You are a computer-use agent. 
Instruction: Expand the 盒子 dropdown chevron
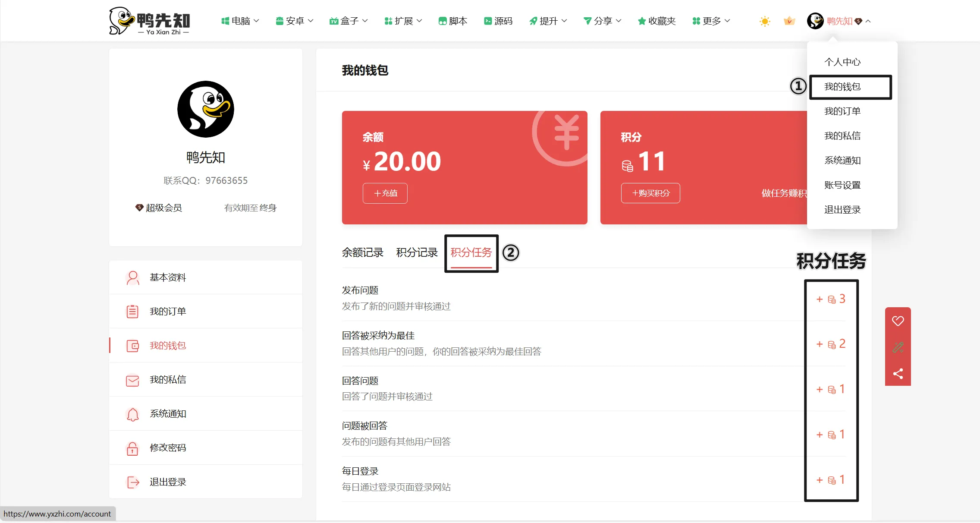point(365,21)
